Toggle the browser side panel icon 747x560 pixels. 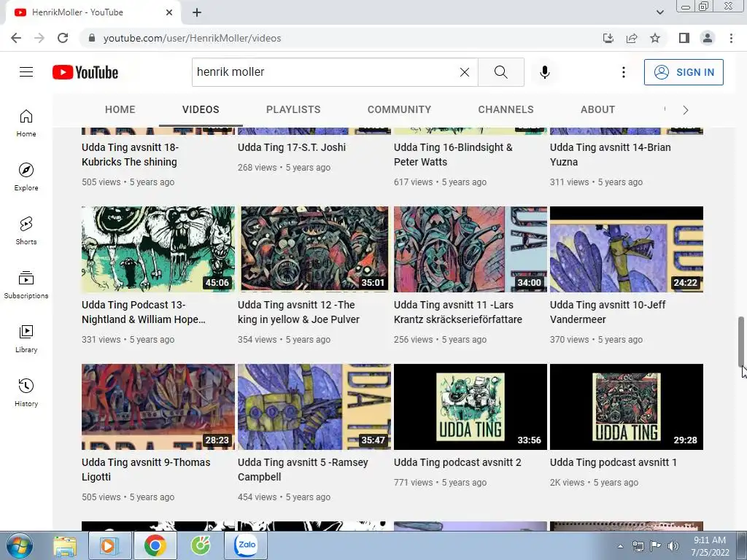click(x=684, y=38)
